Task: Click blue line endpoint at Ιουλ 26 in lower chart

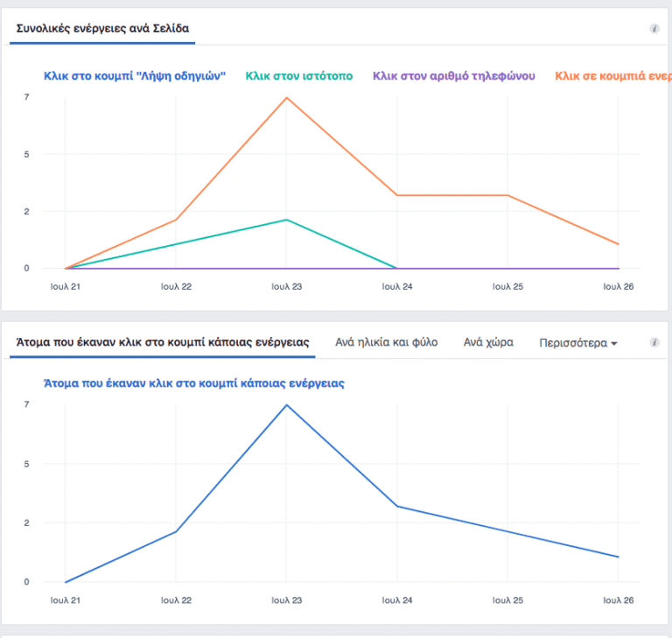Action: point(618,557)
